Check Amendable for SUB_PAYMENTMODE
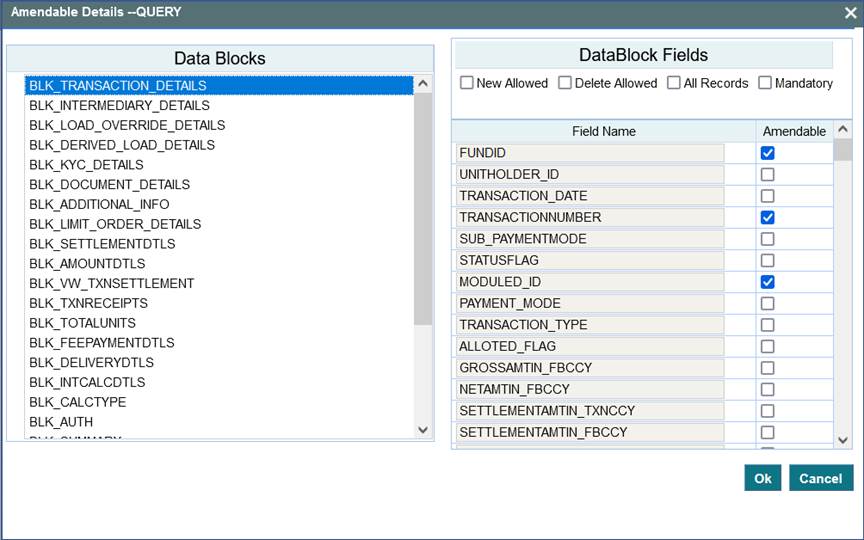Screen dimensions: 864x540 768,239
